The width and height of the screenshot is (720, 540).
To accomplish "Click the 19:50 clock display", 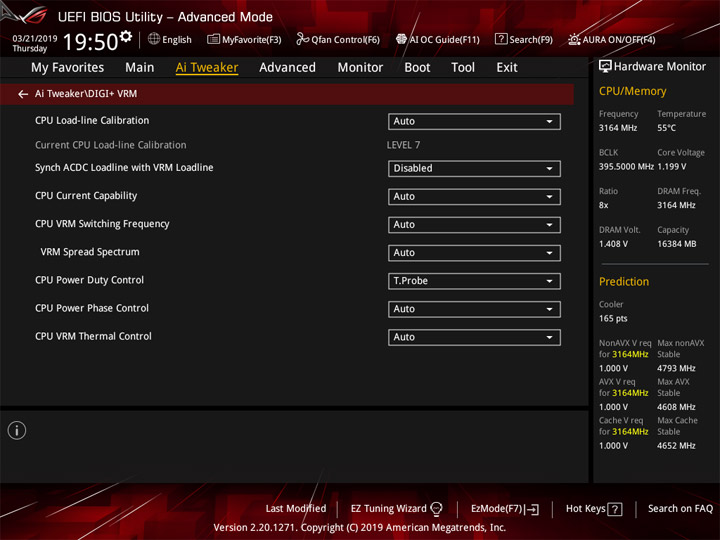I will pyautogui.click(x=91, y=42).
